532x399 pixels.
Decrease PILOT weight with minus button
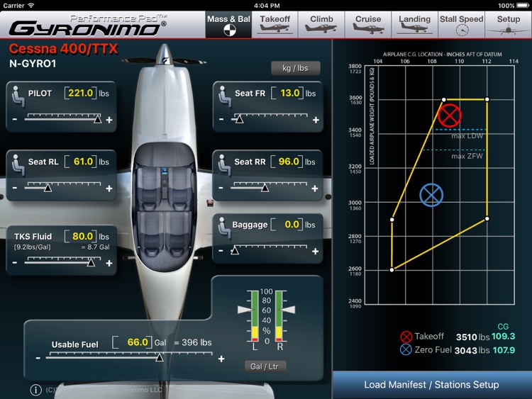pos(15,119)
